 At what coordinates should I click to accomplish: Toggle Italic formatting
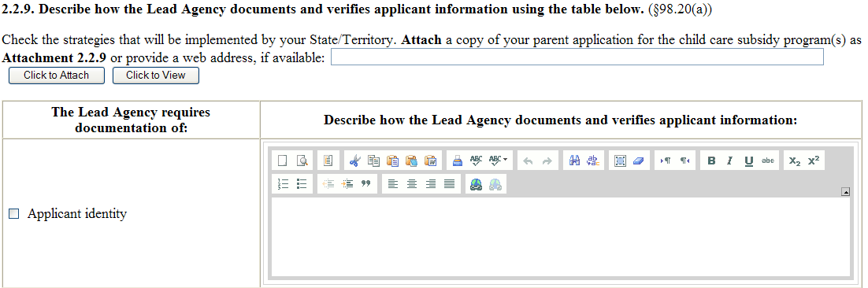(729, 161)
